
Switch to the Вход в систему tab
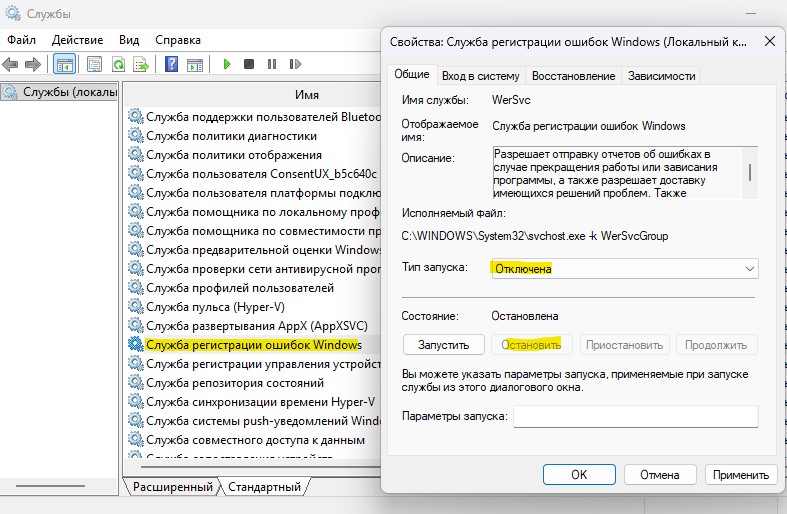(x=481, y=76)
